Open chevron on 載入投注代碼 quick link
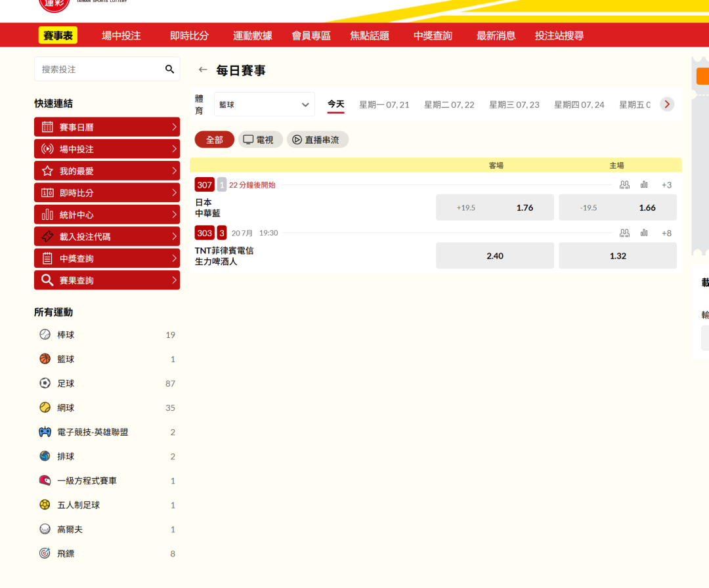Viewport: 709px width, 588px height. click(174, 236)
